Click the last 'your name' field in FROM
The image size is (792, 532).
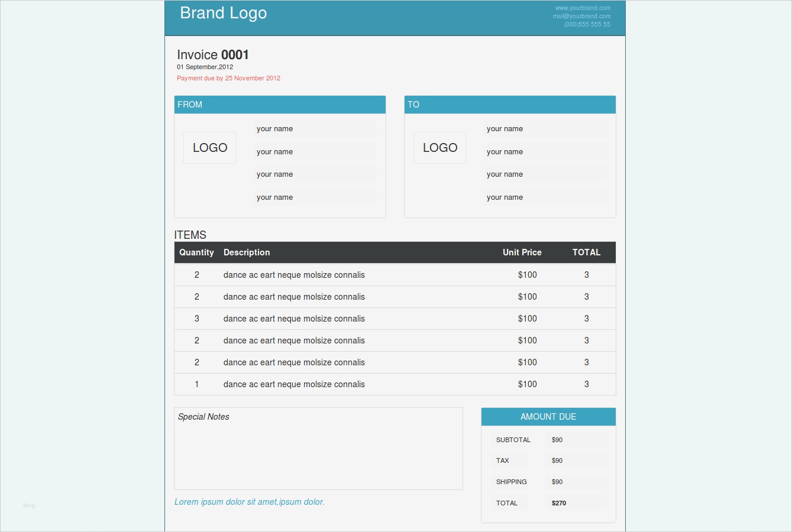[x=315, y=197]
